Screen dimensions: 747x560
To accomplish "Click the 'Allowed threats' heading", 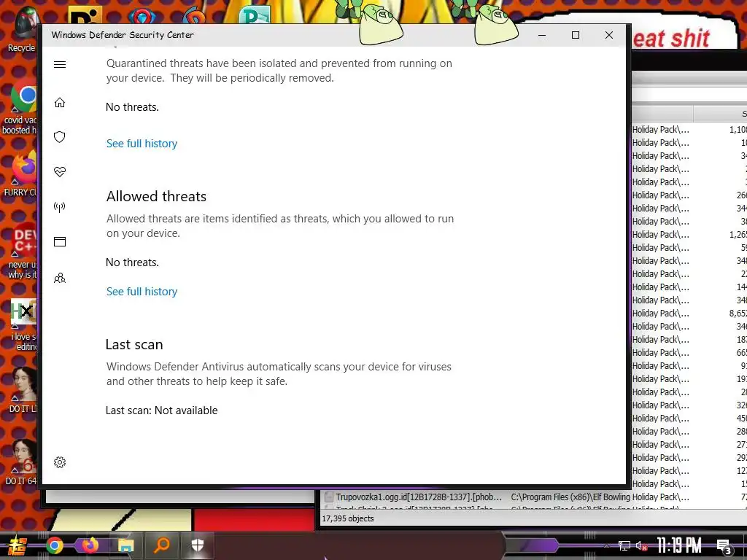I will point(156,196).
